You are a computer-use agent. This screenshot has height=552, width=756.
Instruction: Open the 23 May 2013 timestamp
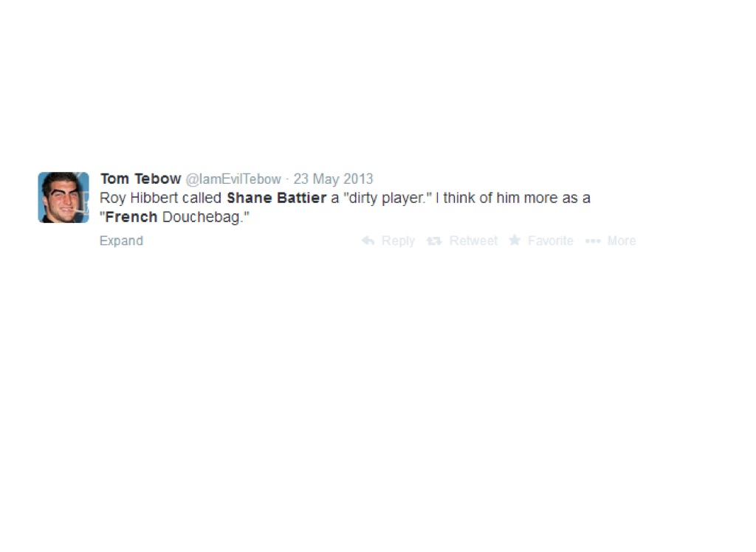coord(333,179)
